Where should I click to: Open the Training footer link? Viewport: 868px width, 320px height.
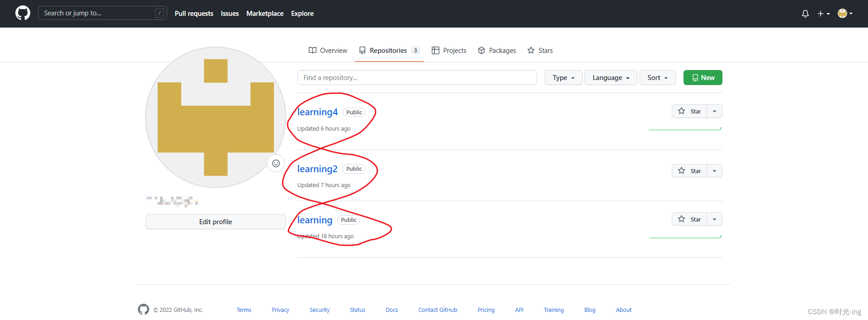pos(554,310)
